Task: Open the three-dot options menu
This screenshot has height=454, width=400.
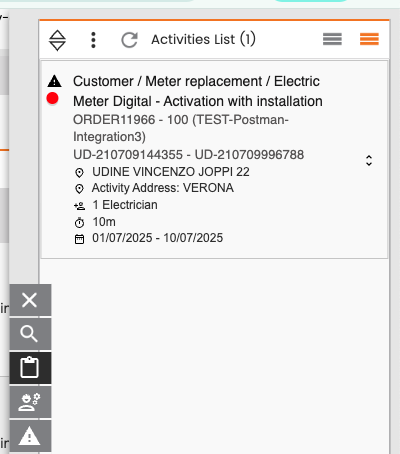Action: [93, 40]
